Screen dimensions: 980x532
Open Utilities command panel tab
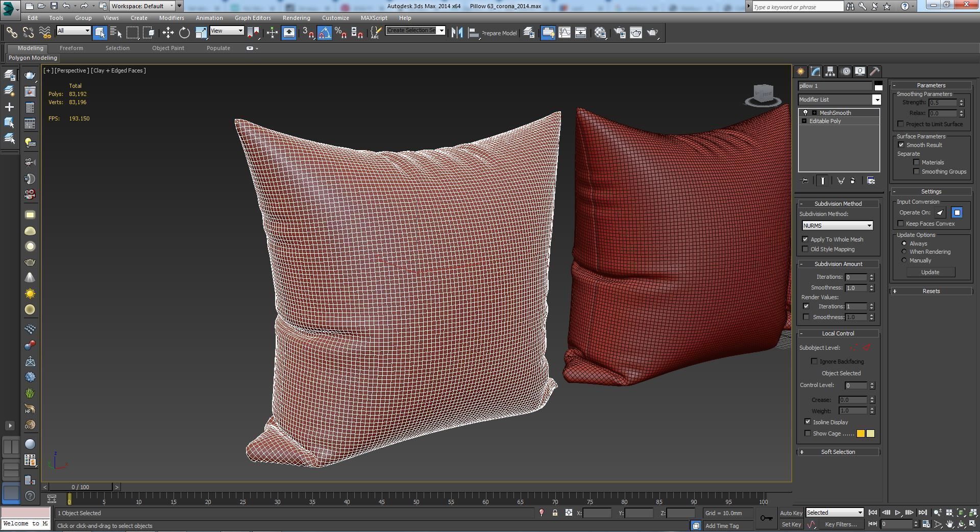click(x=874, y=71)
